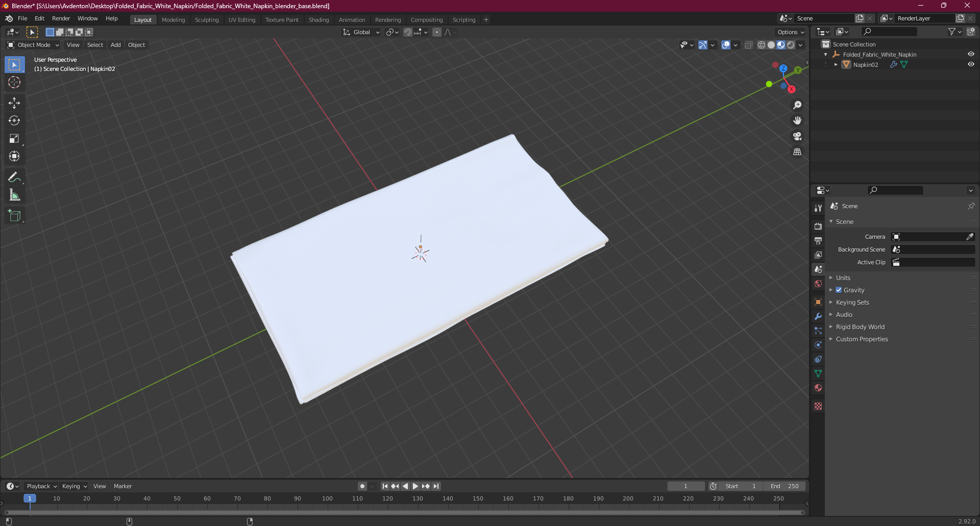The height and width of the screenshot is (526, 980).
Task: Click the End frame 250 field
Action: (785, 486)
